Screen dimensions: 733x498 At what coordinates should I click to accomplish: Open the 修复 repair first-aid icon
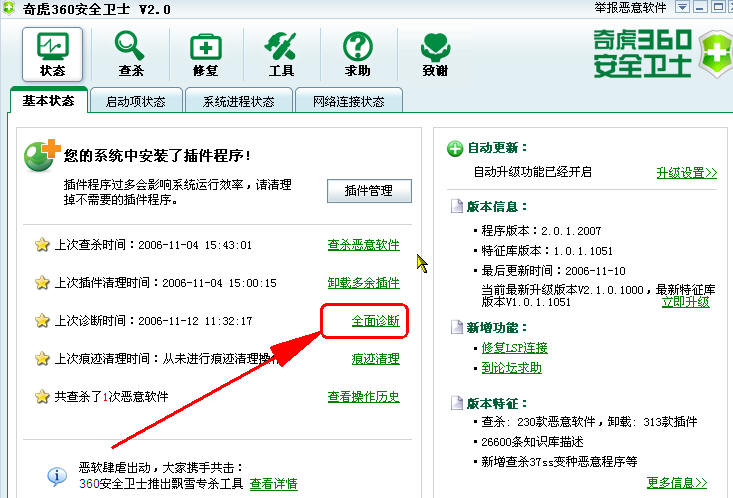[x=206, y=54]
